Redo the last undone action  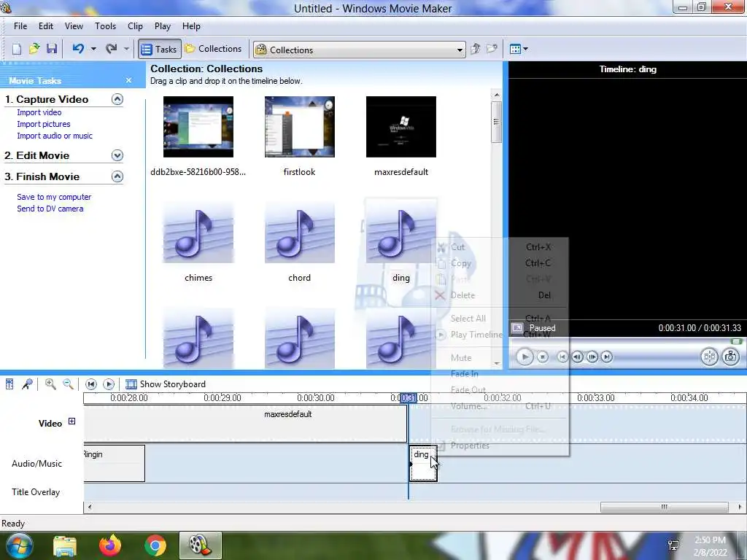click(111, 49)
